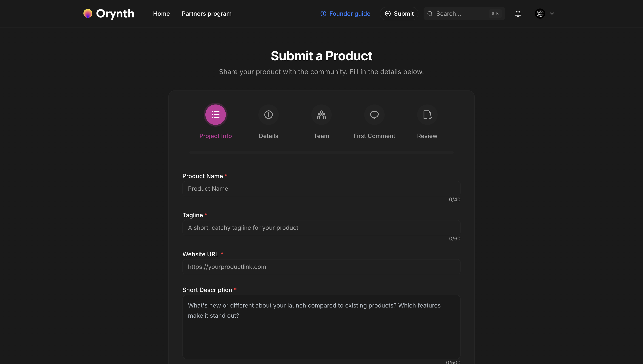This screenshot has width=643, height=364.
Task: Click the Orynth logo icon
Action: point(88,14)
